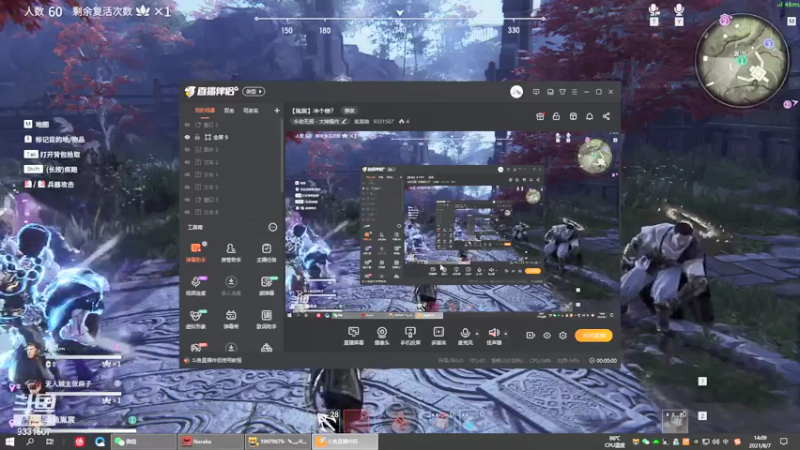Hide the 全屏 9 source layer
The image size is (800, 450).
coord(187,137)
